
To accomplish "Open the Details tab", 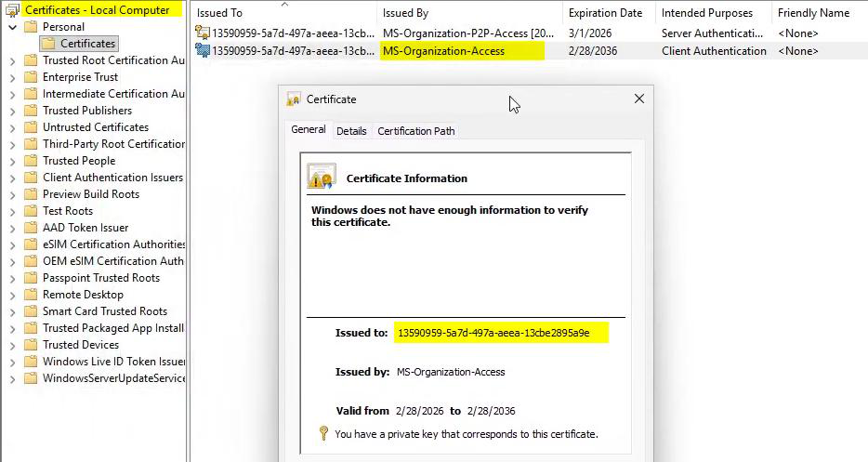I will 351,131.
